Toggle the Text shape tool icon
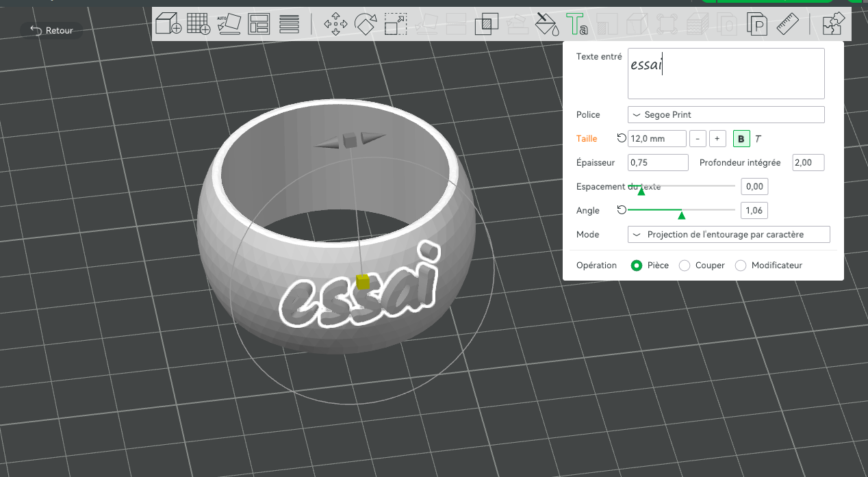 (576, 25)
